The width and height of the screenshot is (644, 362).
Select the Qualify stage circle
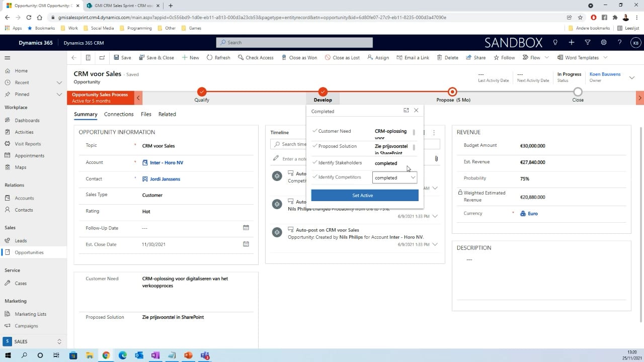point(202,92)
